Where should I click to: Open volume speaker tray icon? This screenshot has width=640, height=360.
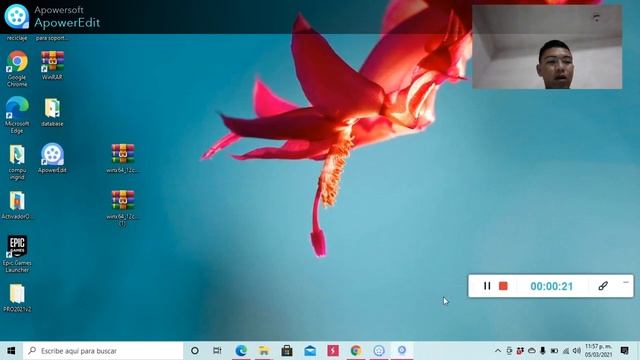coord(576,351)
